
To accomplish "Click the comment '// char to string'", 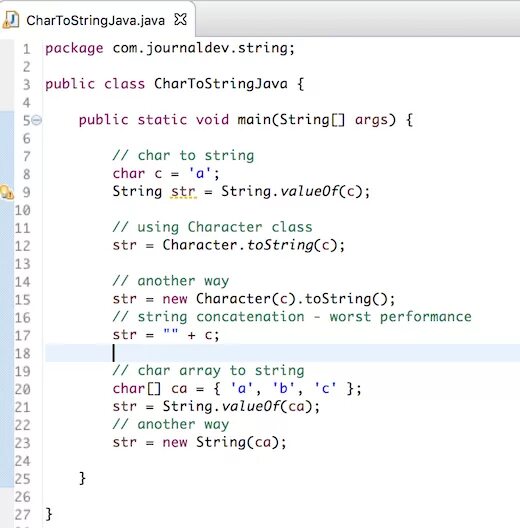I will [184, 156].
